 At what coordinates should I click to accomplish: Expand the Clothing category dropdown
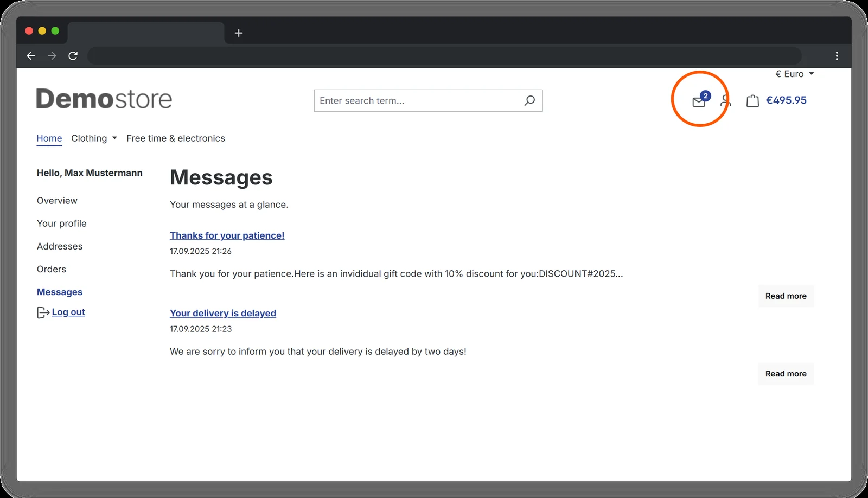94,138
